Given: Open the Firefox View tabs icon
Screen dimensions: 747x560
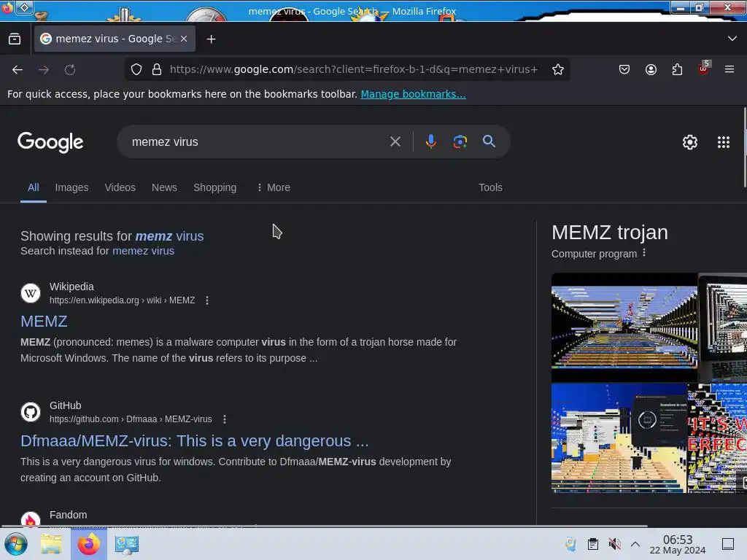Looking at the screenshot, I should tap(15, 39).
